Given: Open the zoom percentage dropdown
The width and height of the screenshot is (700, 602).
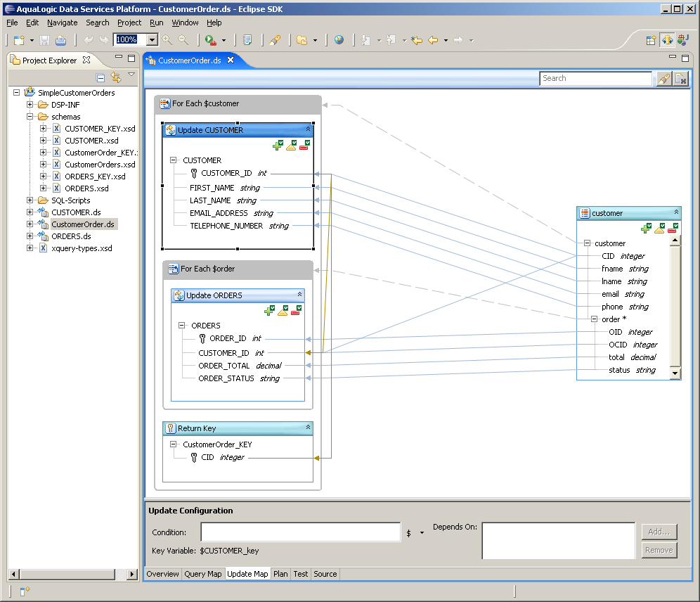Looking at the screenshot, I should click(x=153, y=40).
